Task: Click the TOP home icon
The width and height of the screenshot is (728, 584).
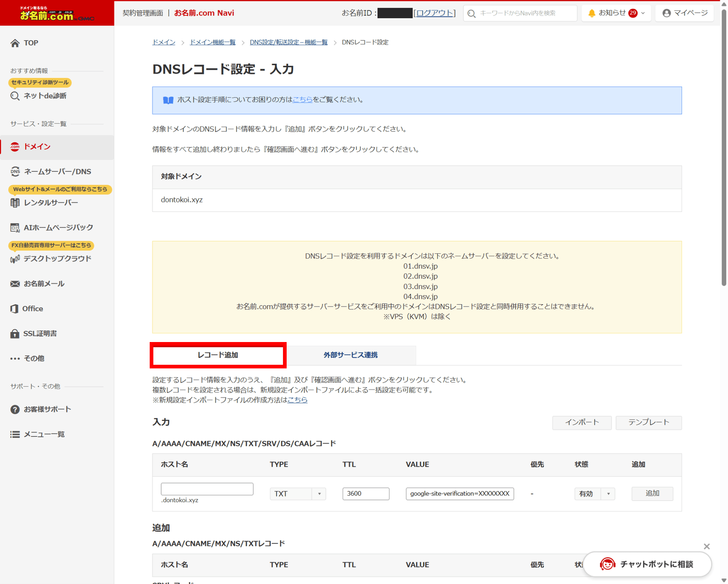Action: (15, 43)
